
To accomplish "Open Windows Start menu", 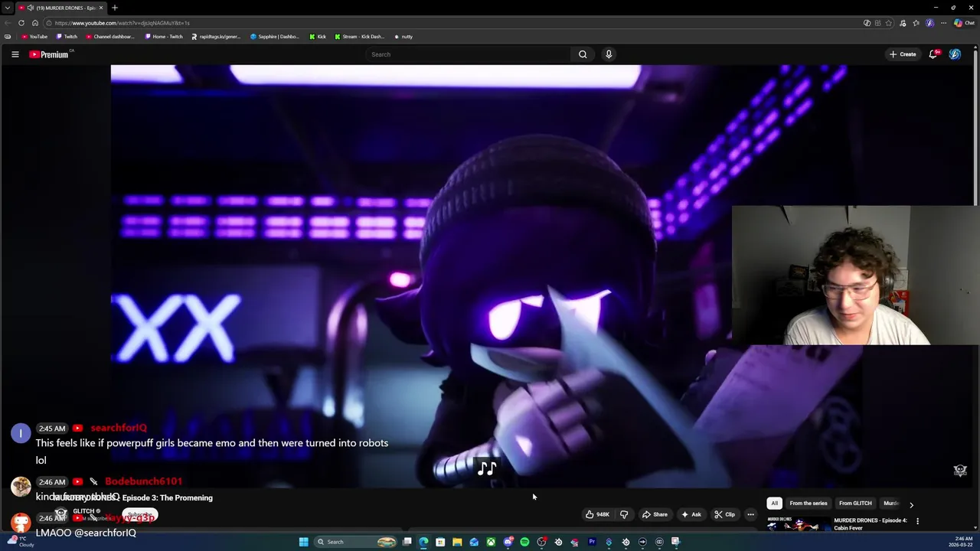I will click(x=304, y=542).
